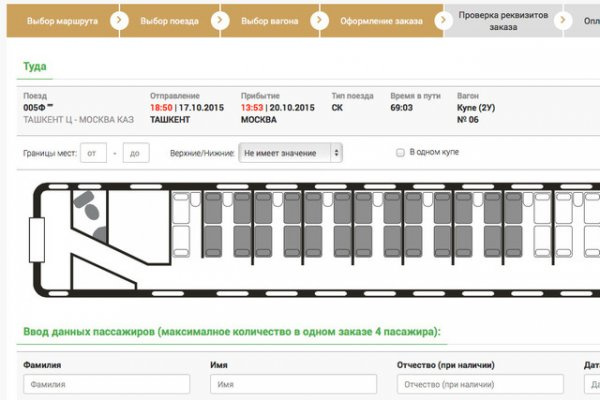Click the 'от' seat range field

(x=95, y=153)
